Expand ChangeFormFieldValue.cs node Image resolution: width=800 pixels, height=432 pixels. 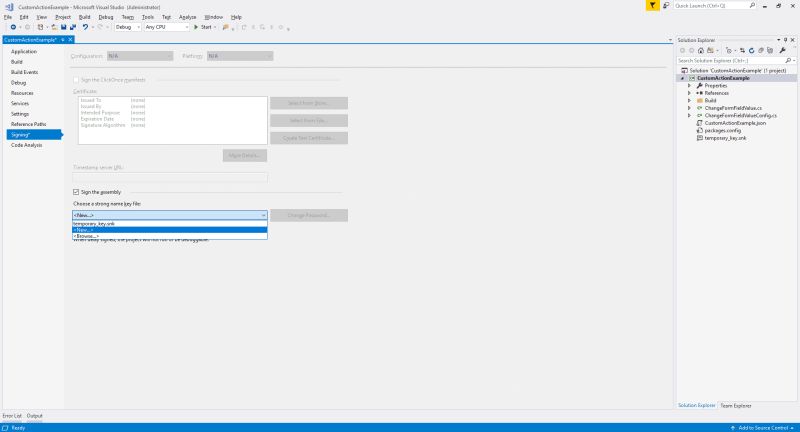click(689, 108)
